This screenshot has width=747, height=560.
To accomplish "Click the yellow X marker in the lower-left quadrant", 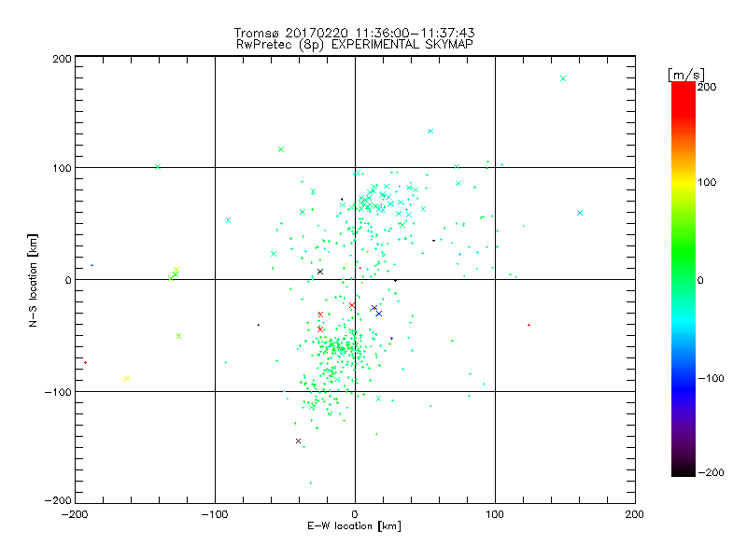I will point(127,379).
